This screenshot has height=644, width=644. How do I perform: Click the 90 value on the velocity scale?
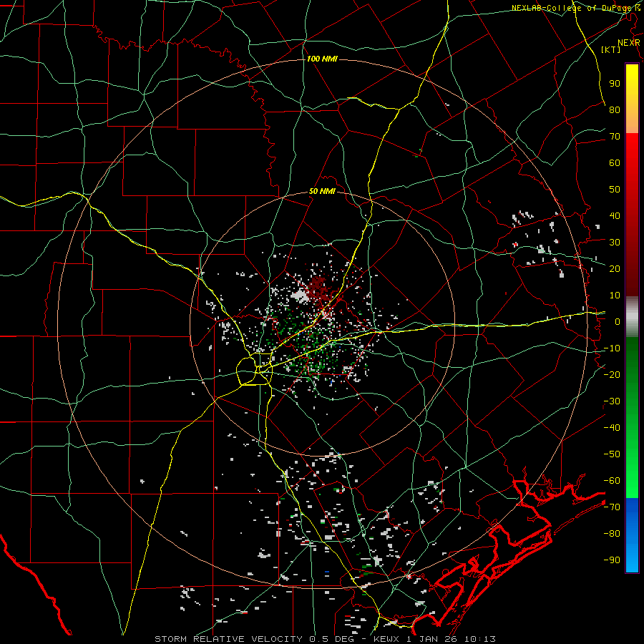click(615, 84)
